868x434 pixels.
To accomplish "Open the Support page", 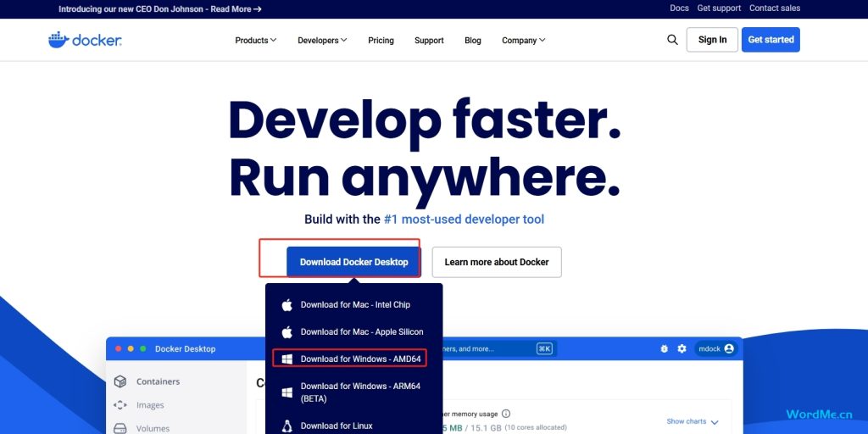I will [429, 41].
